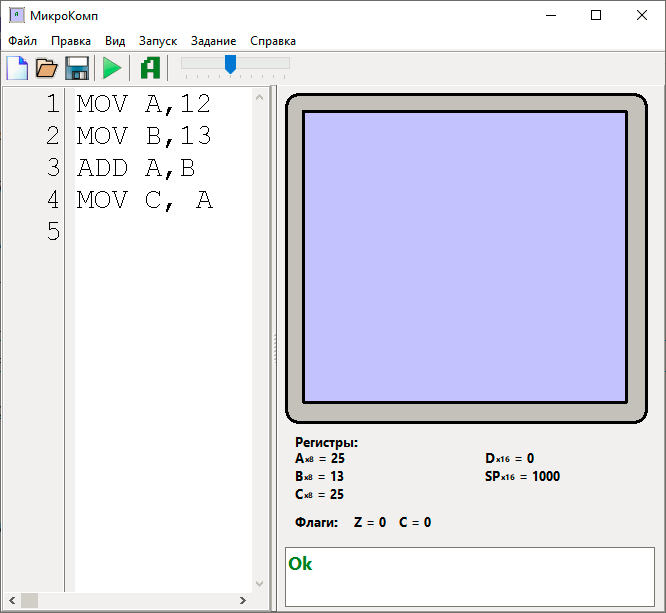Click the New file icon

click(x=18, y=68)
